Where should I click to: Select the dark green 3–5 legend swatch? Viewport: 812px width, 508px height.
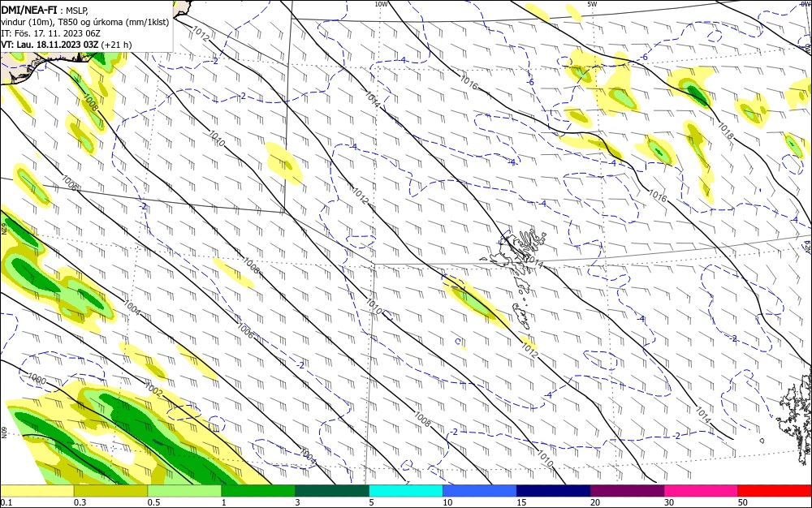[332, 491]
